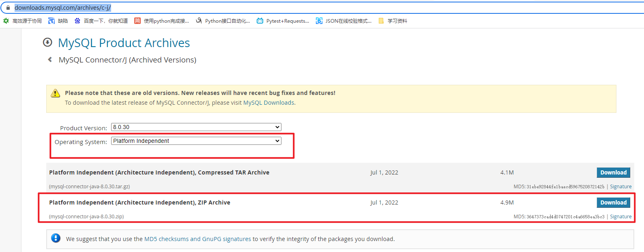Select the URL text in address bar

[x=62, y=8]
